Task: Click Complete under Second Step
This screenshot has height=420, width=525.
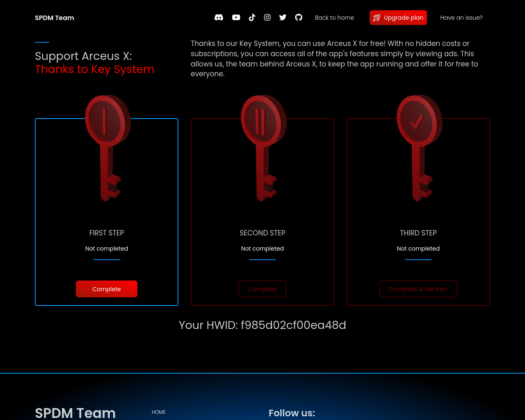Action: (262, 289)
